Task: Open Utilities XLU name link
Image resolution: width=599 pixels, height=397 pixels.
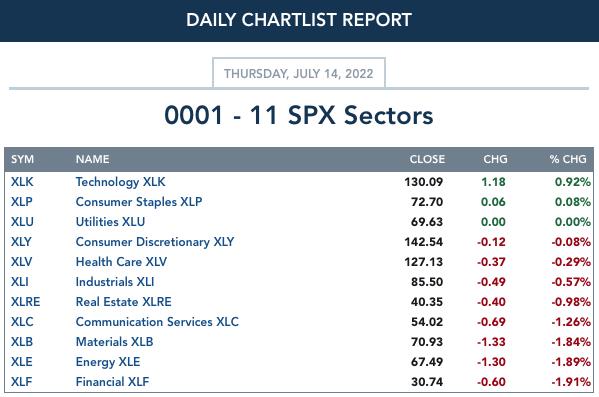Action: (110, 222)
